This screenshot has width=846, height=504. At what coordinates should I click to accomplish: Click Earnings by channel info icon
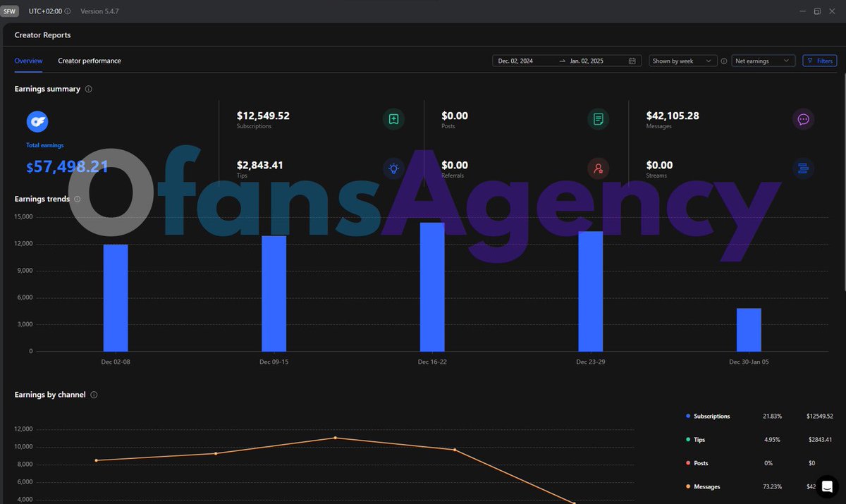click(x=94, y=395)
